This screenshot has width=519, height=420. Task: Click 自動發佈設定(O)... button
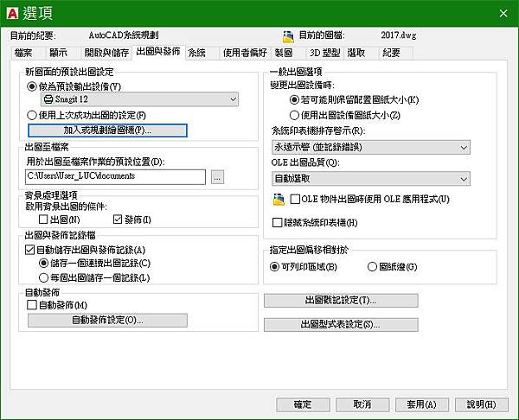[x=107, y=320]
